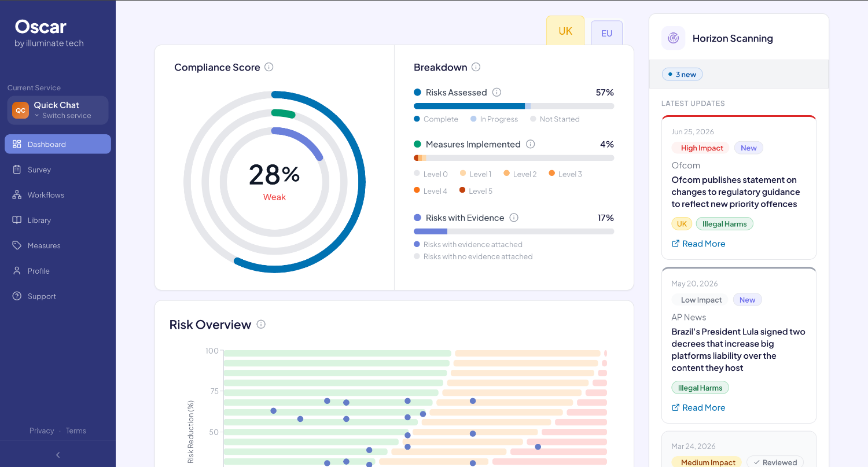Open Support in the sidebar menu

pos(58,296)
